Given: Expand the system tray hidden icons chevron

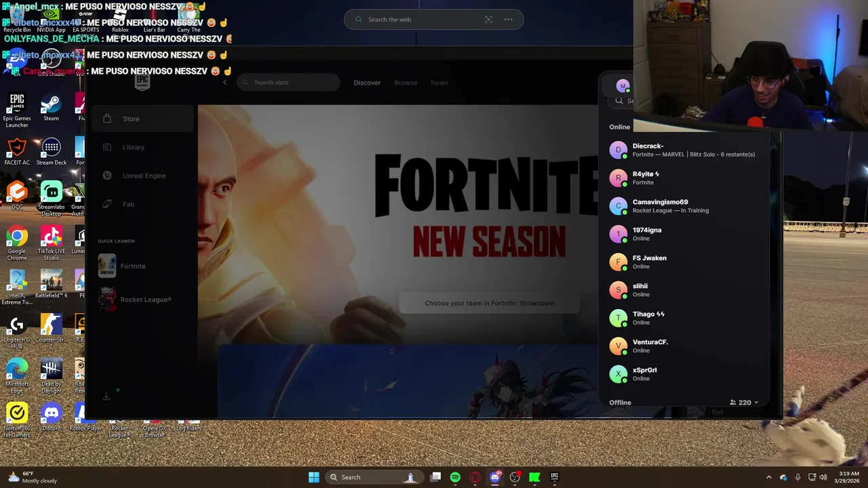Looking at the screenshot, I should tap(768, 477).
